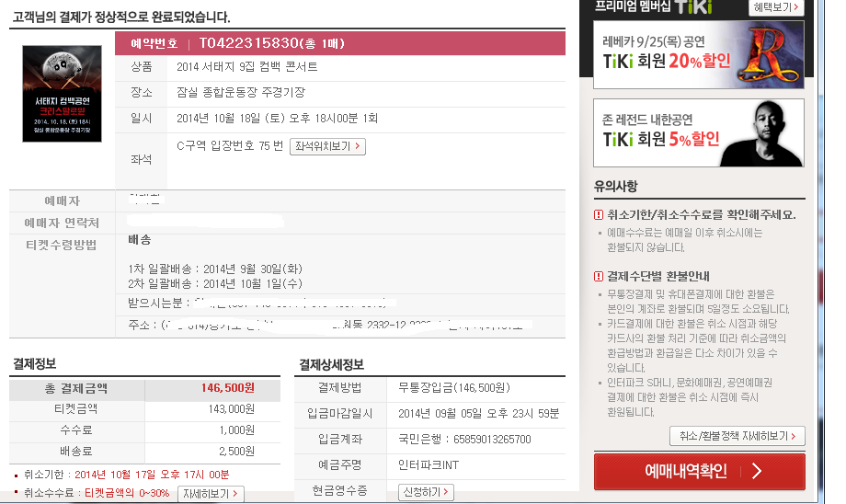The image size is (846, 504).
Task: Open the 존 레전드 내한공연 banner
Action: click(x=699, y=132)
